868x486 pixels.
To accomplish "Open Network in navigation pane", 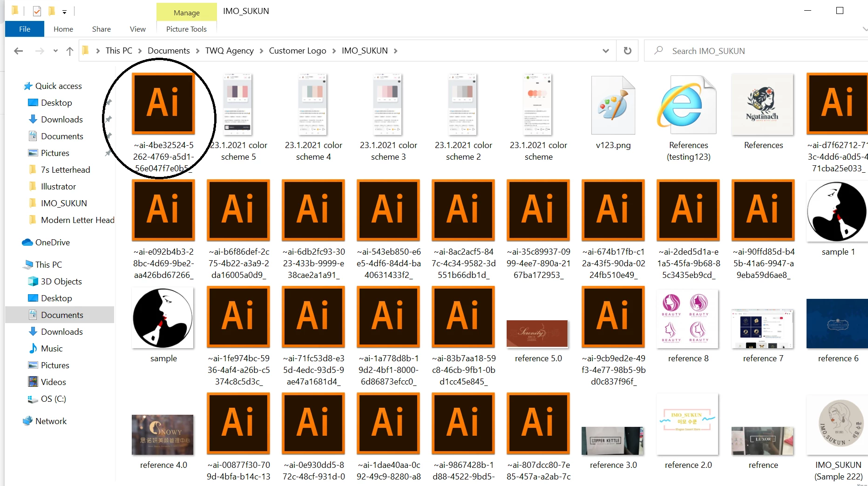I will [51, 421].
